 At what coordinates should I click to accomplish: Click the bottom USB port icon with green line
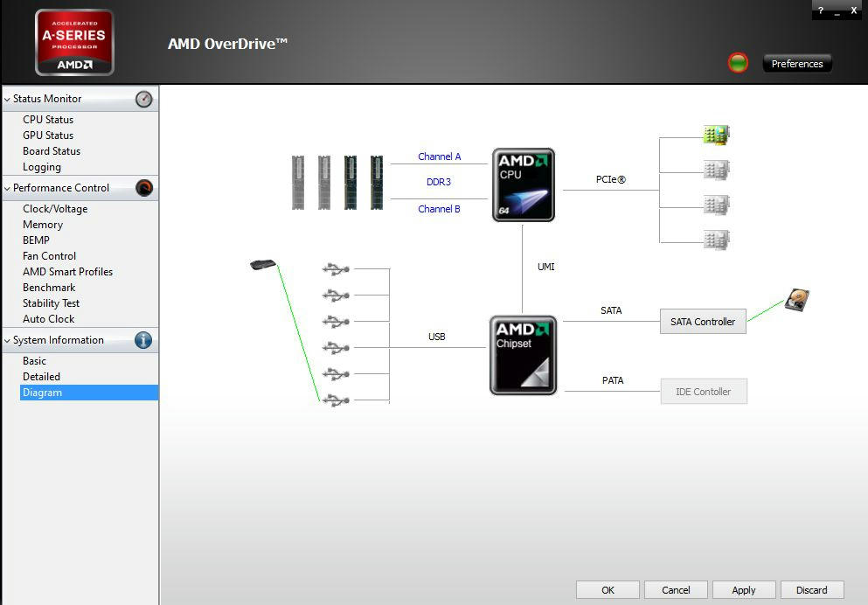(x=336, y=400)
